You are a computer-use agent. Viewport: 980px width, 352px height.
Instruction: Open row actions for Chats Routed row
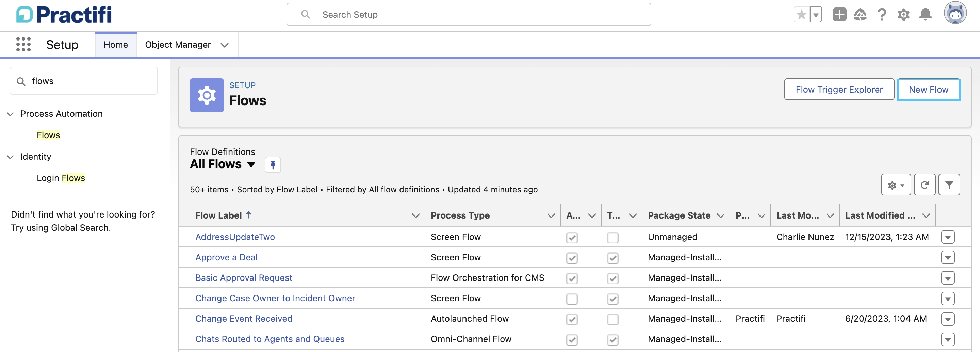tap(948, 339)
